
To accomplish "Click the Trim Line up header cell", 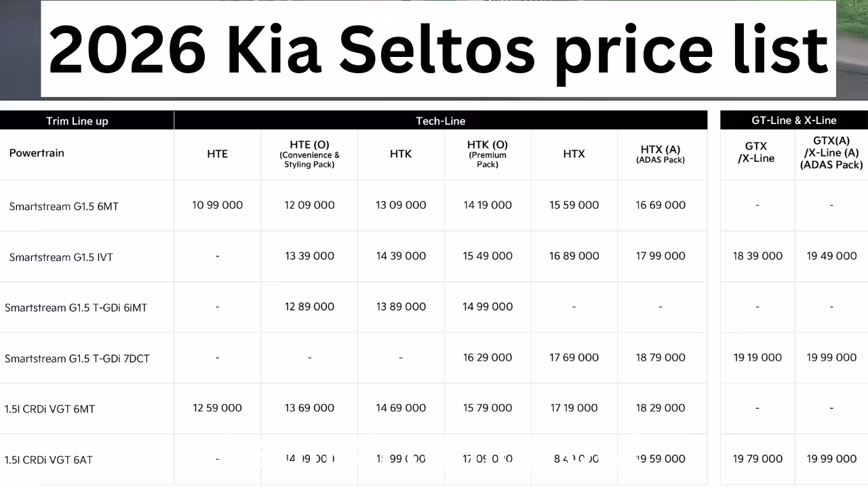I will 77,121.
